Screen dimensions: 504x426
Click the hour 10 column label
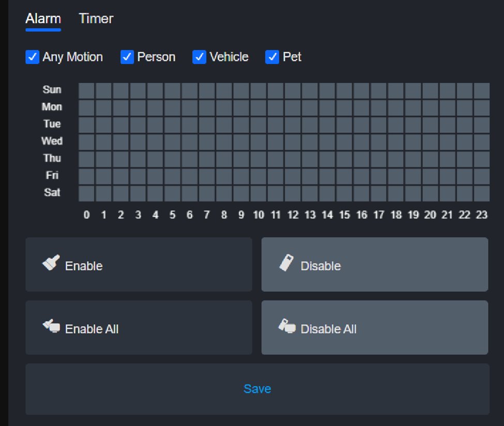pos(258,215)
